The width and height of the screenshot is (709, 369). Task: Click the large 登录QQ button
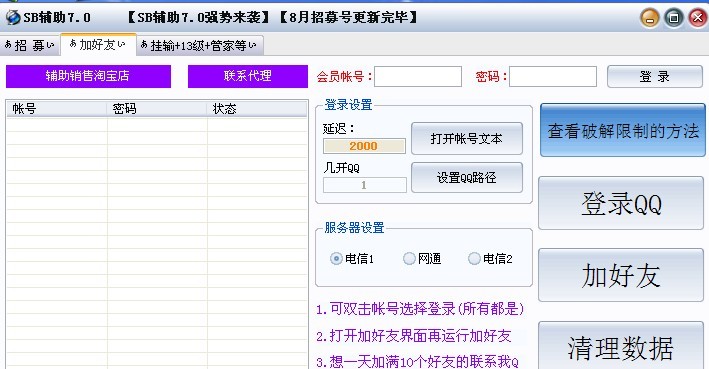click(x=621, y=203)
